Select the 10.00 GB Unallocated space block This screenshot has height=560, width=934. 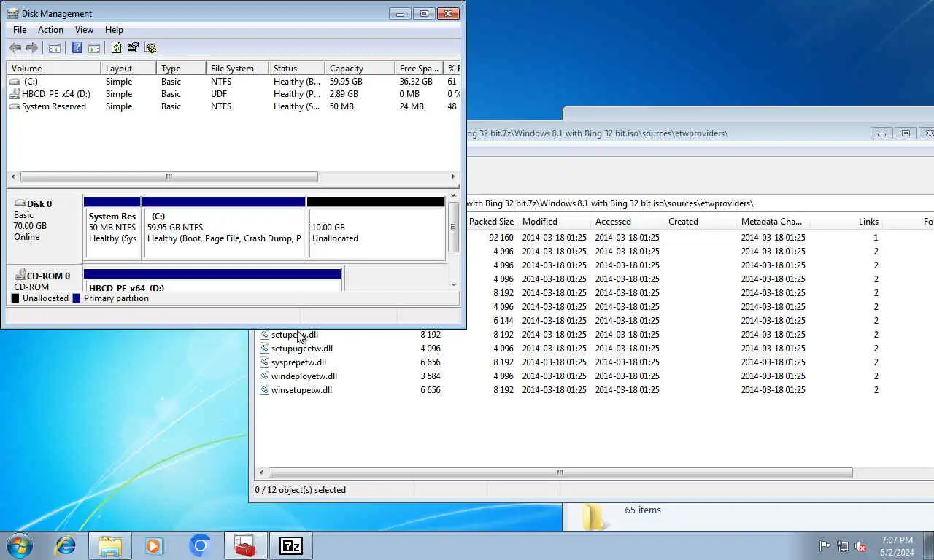tap(377, 228)
